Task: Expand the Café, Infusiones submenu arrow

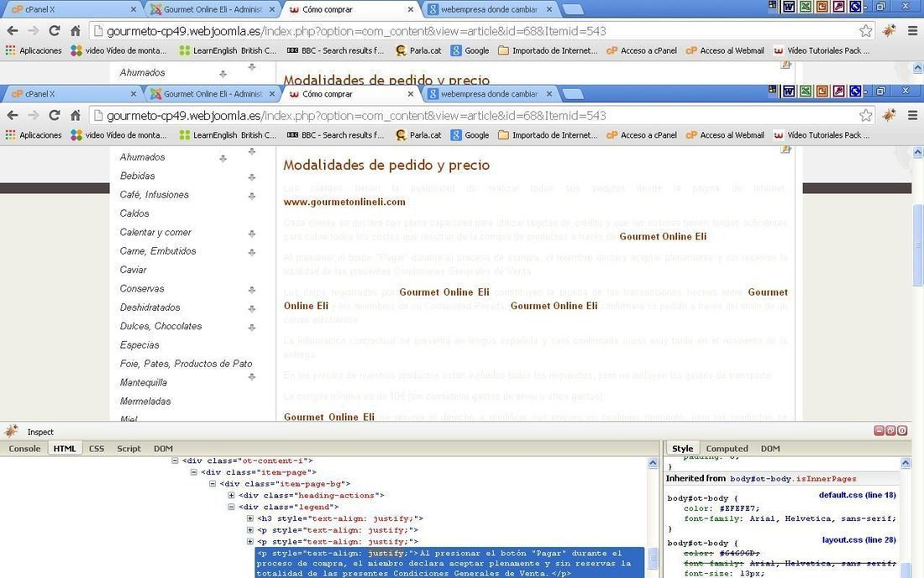Action: pyautogui.click(x=252, y=196)
